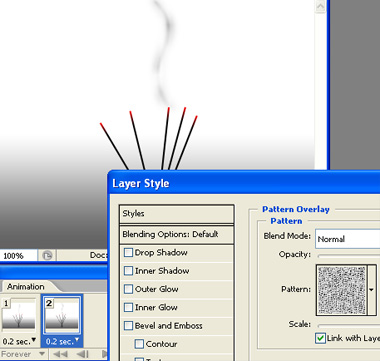The width and height of the screenshot is (380, 361).
Task: Click the Layer Style dialog title bar
Action: pos(244,183)
